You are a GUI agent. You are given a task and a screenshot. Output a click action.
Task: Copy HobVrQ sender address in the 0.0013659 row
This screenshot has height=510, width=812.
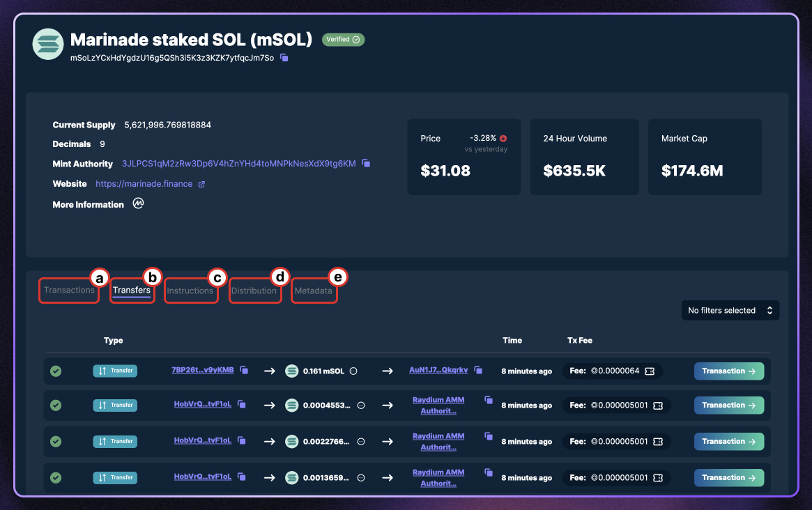click(241, 477)
